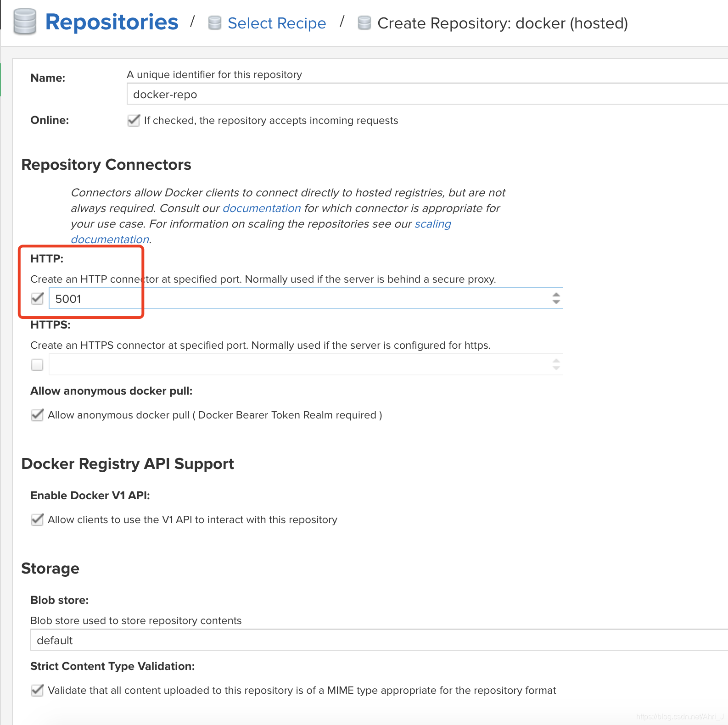Image resolution: width=728 pixels, height=725 pixels.
Task: Open the Repositories breadcrumb link
Action: point(112,22)
